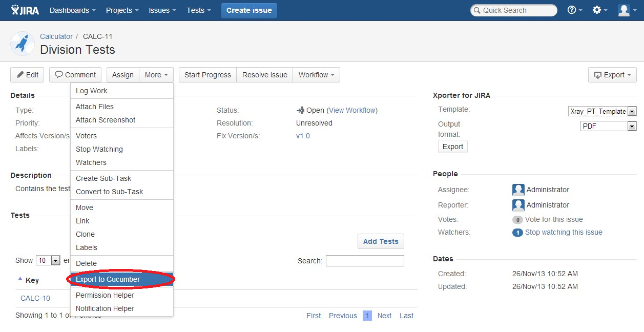This screenshot has width=644, height=332.
Task: Go to the Last page
Action: tap(406, 316)
